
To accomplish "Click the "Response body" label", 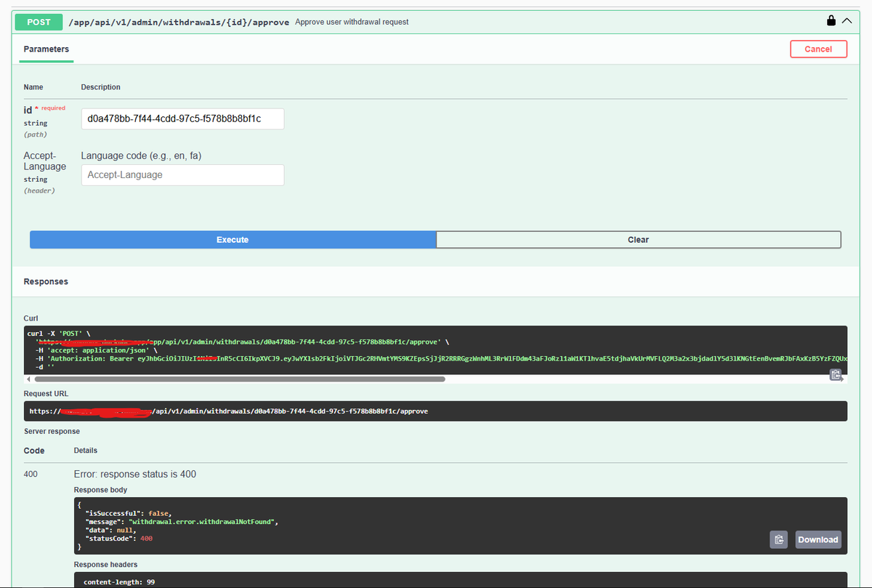I will click(x=100, y=490).
